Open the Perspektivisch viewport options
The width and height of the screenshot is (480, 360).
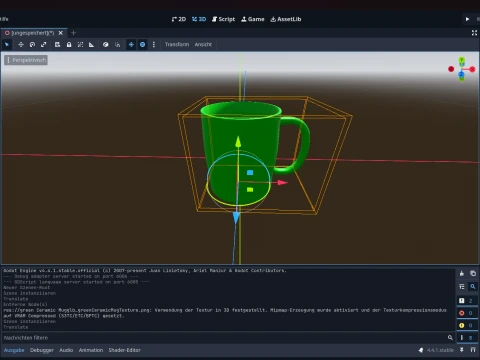[26, 60]
